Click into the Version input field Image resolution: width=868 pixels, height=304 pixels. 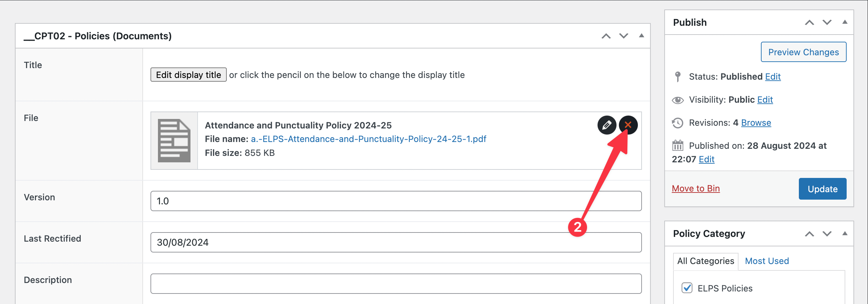pyautogui.click(x=396, y=201)
